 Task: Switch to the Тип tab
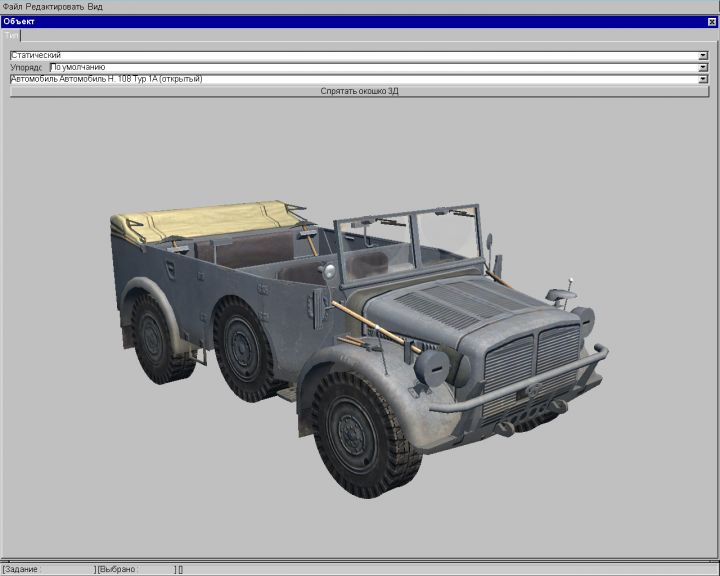click(12, 35)
